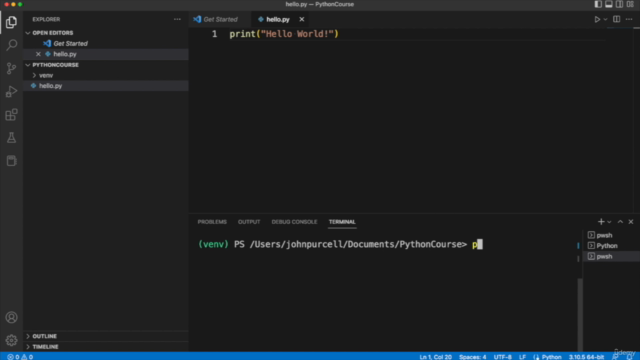Screen dimensions: 640x360
Task: Open the Debug Console tab
Action: pyautogui.click(x=294, y=222)
